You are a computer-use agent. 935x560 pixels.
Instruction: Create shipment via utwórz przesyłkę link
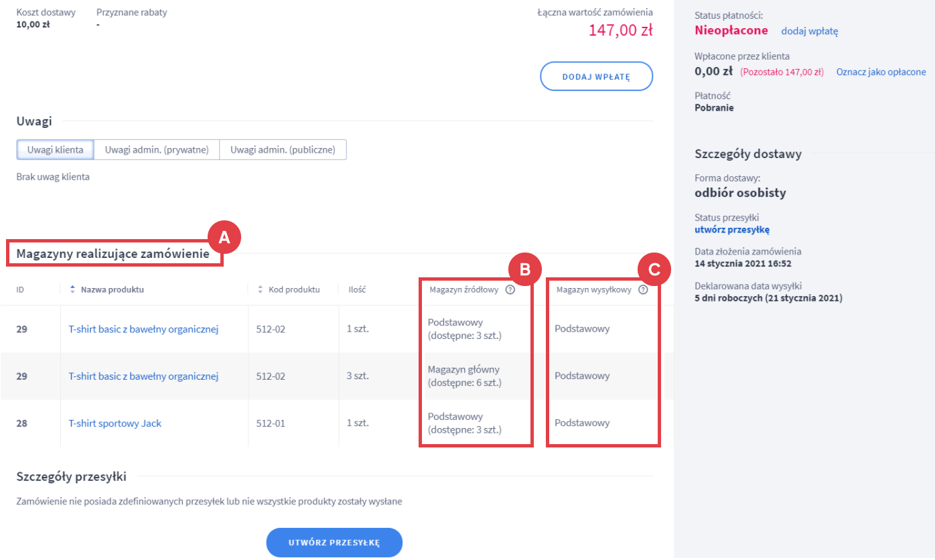tap(732, 229)
